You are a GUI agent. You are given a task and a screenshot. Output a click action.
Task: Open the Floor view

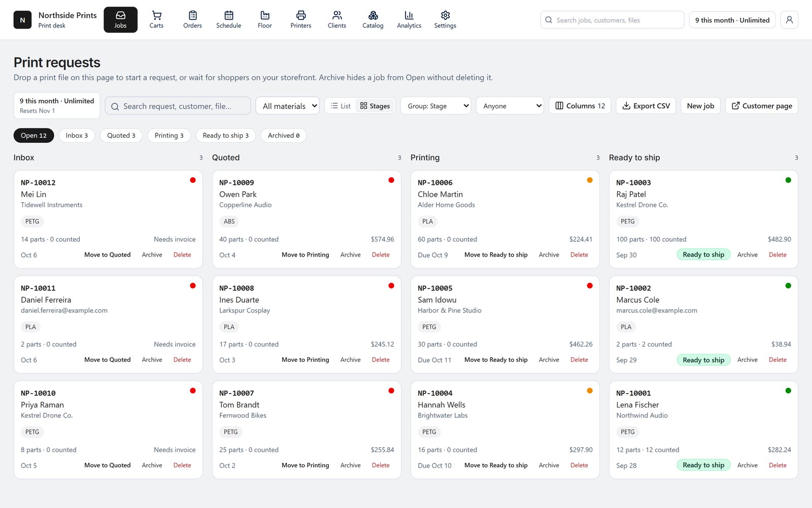click(x=264, y=20)
